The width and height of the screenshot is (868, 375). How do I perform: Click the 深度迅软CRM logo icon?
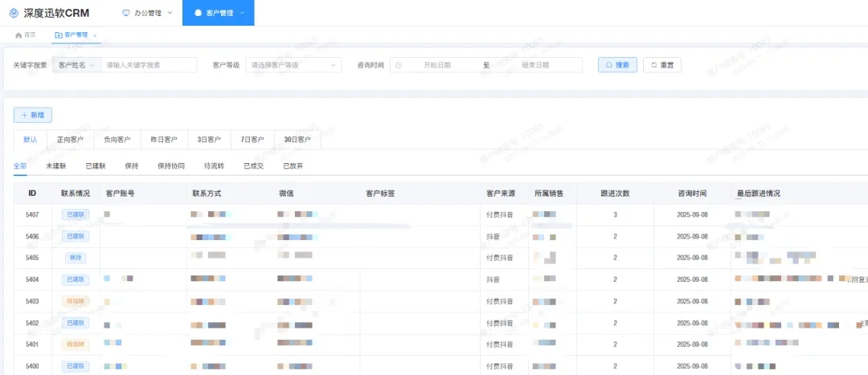[14, 13]
